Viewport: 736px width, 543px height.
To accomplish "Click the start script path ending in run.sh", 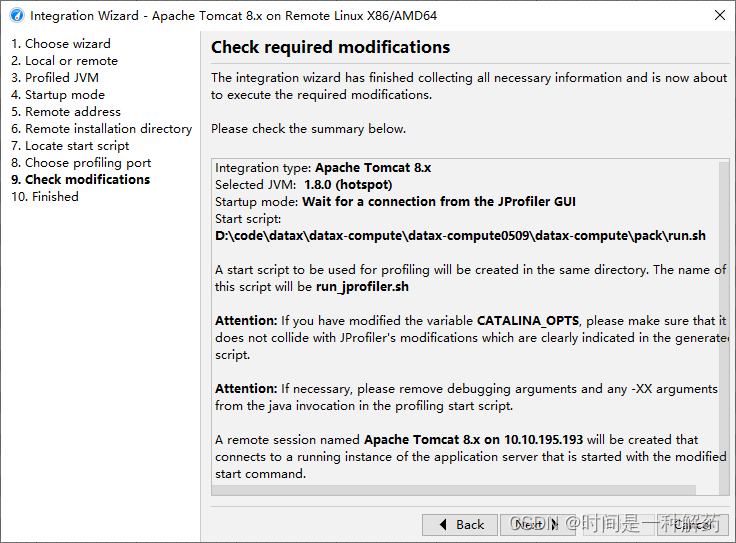I will pyautogui.click(x=460, y=236).
